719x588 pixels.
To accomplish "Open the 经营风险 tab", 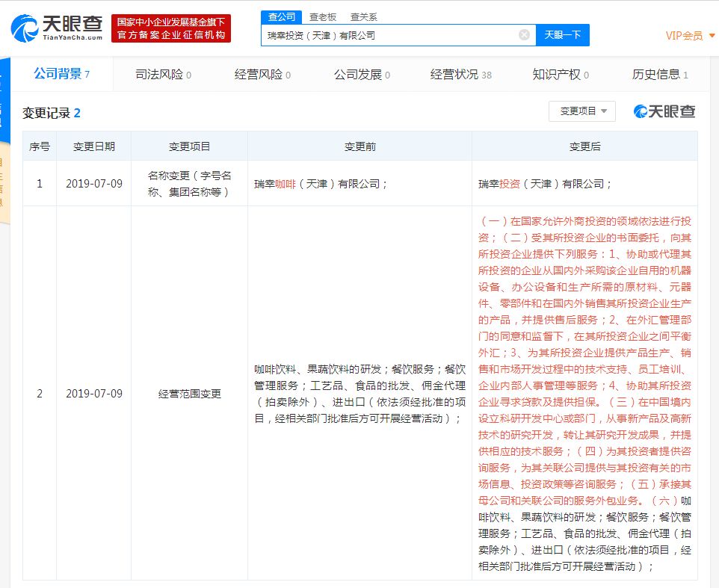I will [x=262, y=74].
